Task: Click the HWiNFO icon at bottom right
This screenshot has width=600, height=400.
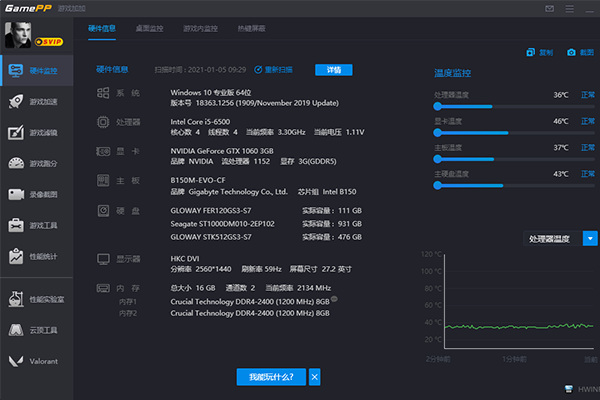Action: pyautogui.click(x=569, y=389)
